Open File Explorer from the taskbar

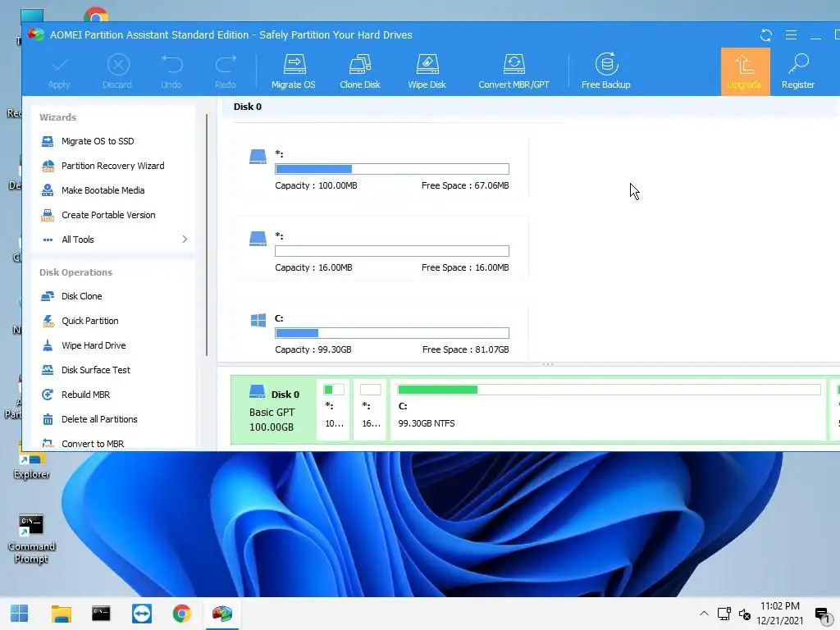[61, 614]
